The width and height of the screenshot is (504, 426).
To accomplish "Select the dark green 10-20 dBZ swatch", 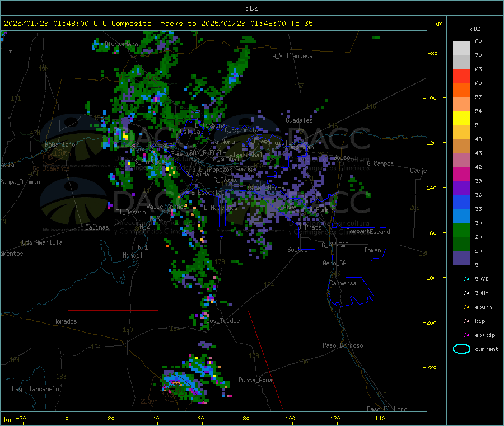I will coord(461,244).
